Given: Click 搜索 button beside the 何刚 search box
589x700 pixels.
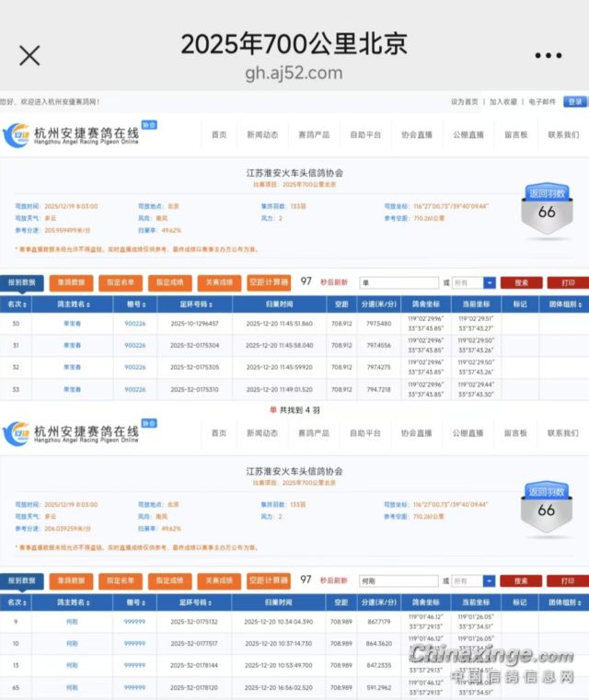Looking at the screenshot, I should tap(521, 581).
